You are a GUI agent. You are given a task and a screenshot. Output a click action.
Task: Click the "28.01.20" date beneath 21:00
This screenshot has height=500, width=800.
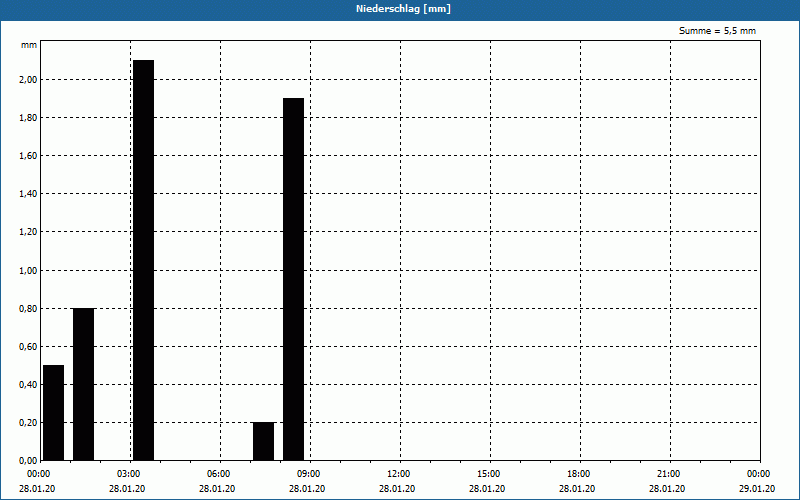click(x=667, y=489)
